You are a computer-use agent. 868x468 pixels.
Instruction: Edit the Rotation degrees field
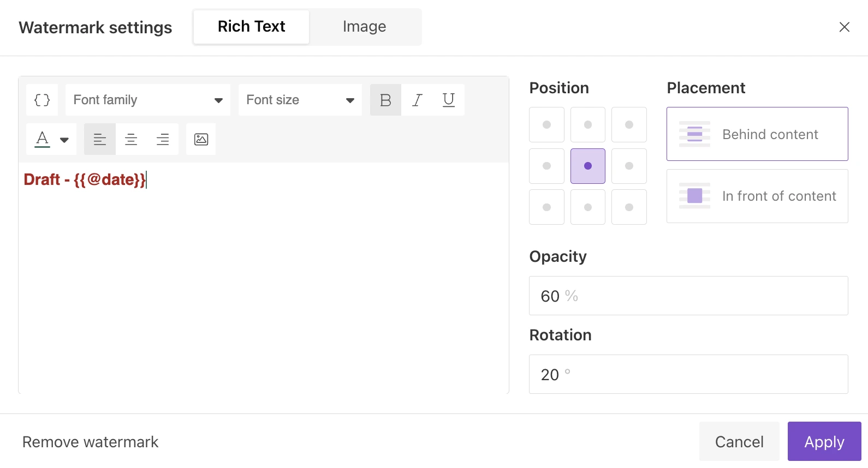point(688,374)
